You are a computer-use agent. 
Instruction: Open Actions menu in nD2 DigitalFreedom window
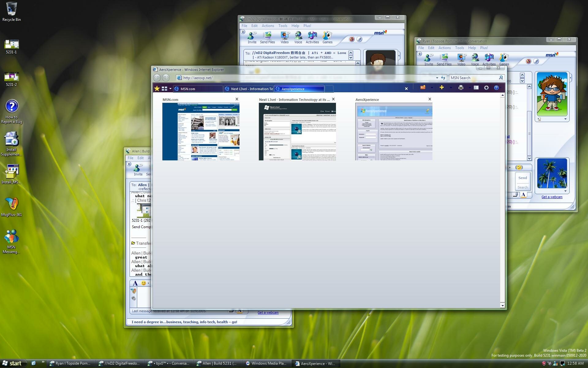tap(268, 26)
